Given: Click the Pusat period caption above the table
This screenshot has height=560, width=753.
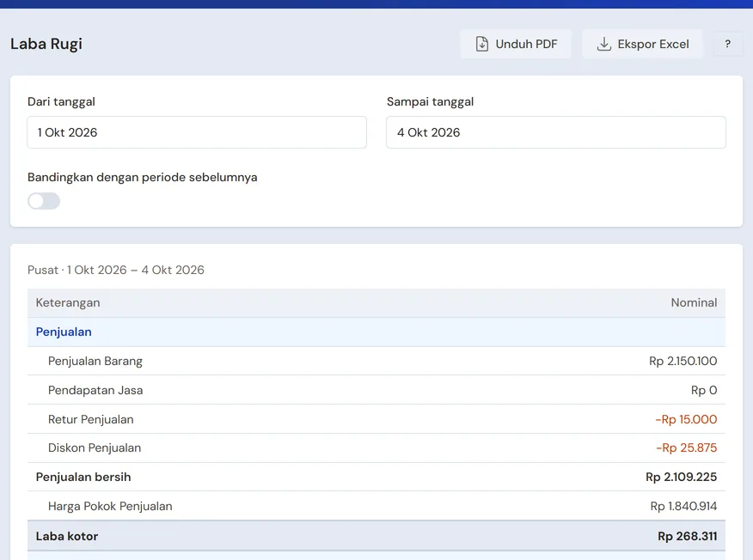Looking at the screenshot, I should (x=116, y=271).
